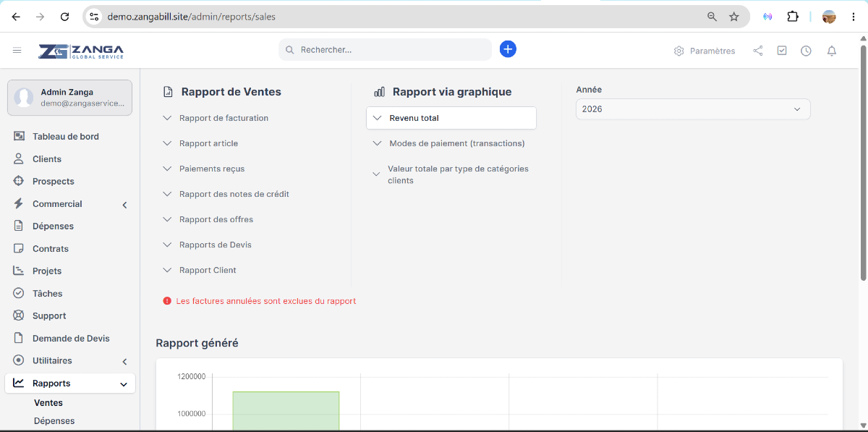The width and height of the screenshot is (868, 432).
Task: Click the 'Rapport généré' heading
Action: point(197,343)
